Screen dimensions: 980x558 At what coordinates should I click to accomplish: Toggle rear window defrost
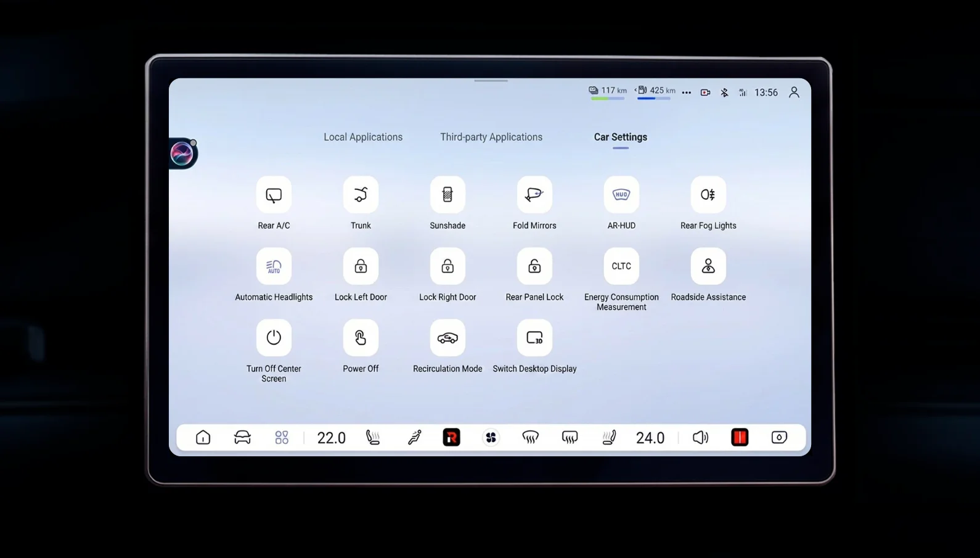tap(570, 438)
